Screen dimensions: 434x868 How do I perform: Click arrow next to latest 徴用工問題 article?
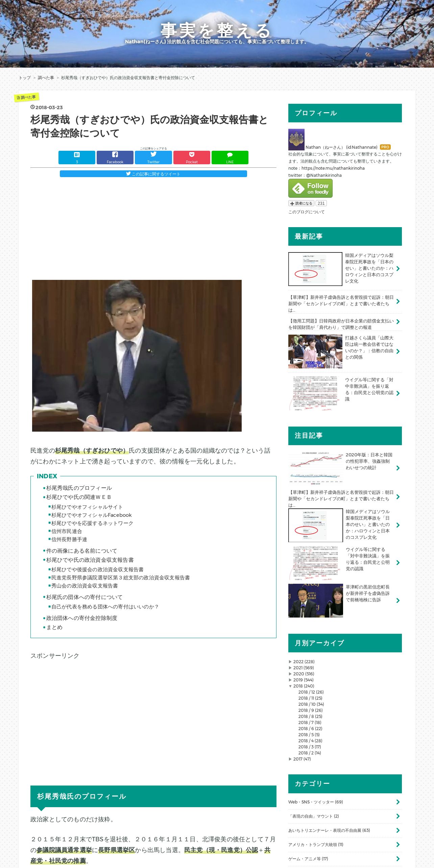398,322
